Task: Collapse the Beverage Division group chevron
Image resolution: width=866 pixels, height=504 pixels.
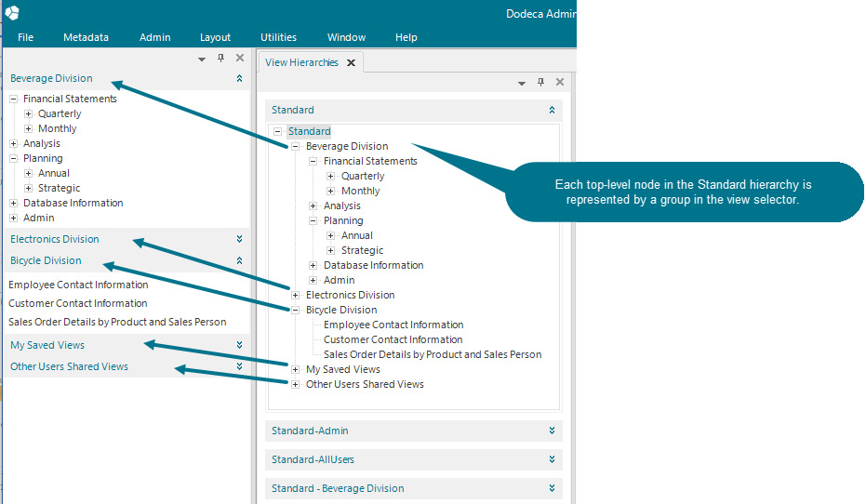Action: [239, 78]
